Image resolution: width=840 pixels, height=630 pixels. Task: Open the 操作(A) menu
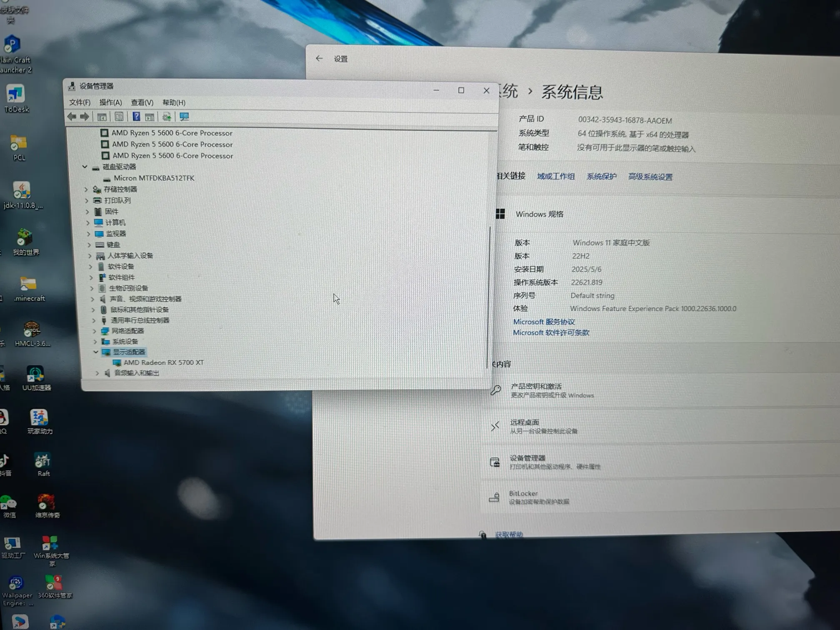(x=110, y=102)
